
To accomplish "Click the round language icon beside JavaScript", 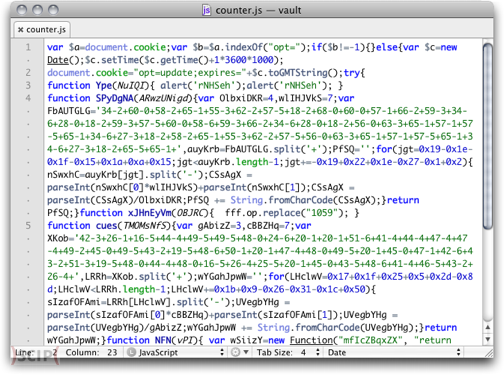I will [132, 352].
